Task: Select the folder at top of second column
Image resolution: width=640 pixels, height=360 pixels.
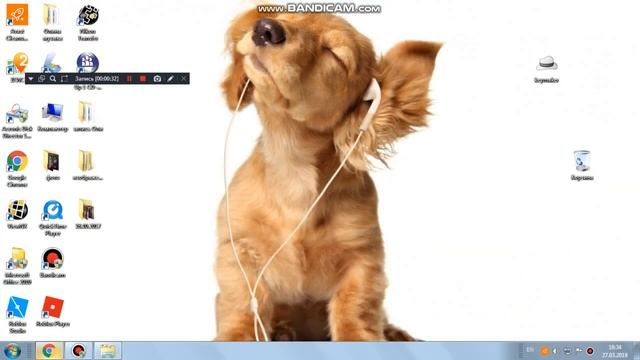Action: pyautogui.click(x=53, y=22)
